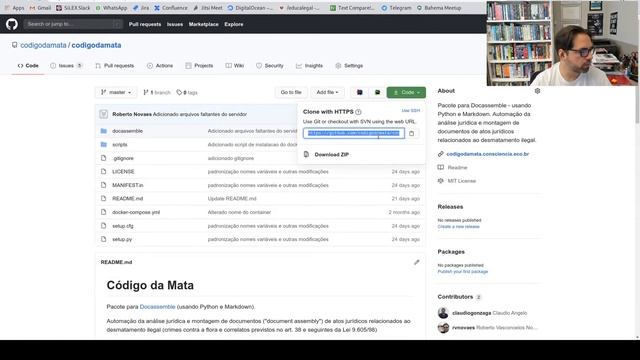Viewport: 640px width, 360px height.
Task: Open codigodamata.consciencia.eco.br website link
Action: 487,154
